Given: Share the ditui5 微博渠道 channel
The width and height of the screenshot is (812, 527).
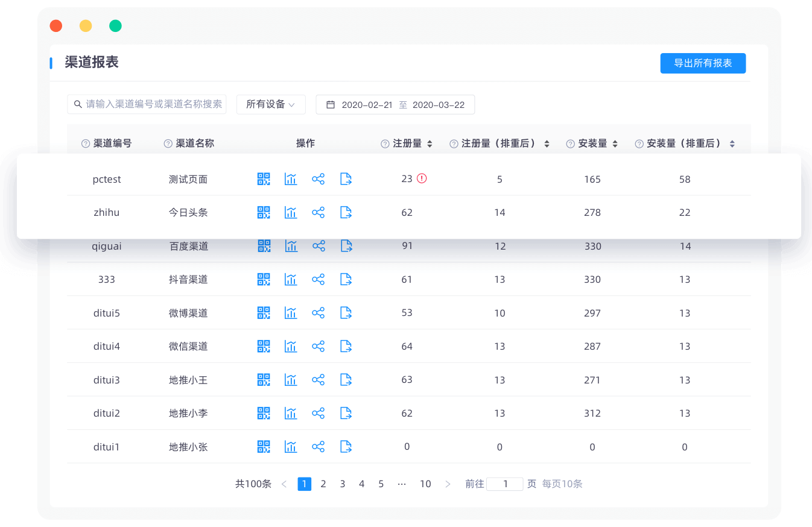Looking at the screenshot, I should coord(318,313).
